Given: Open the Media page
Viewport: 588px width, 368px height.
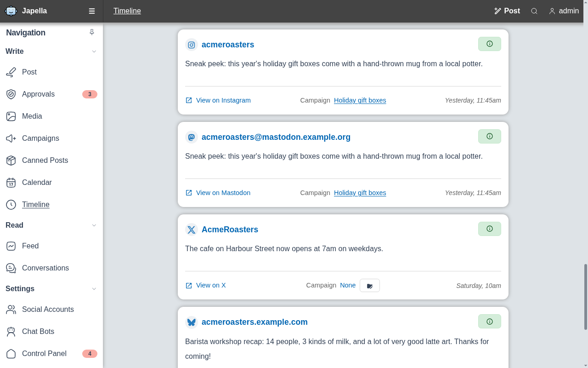Looking at the screenshot, I should 51,116.
